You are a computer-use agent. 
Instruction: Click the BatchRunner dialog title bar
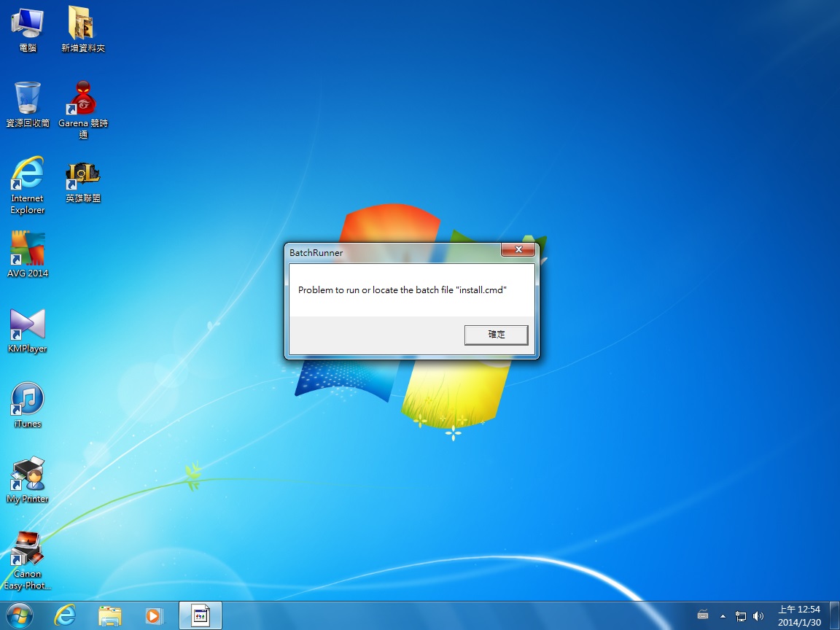tap(394, 252)
